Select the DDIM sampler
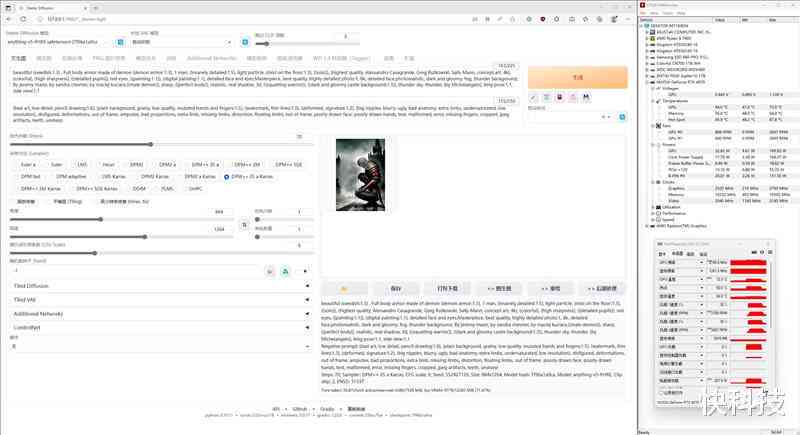This screenshot has width=800, height=435. [139, 189]
